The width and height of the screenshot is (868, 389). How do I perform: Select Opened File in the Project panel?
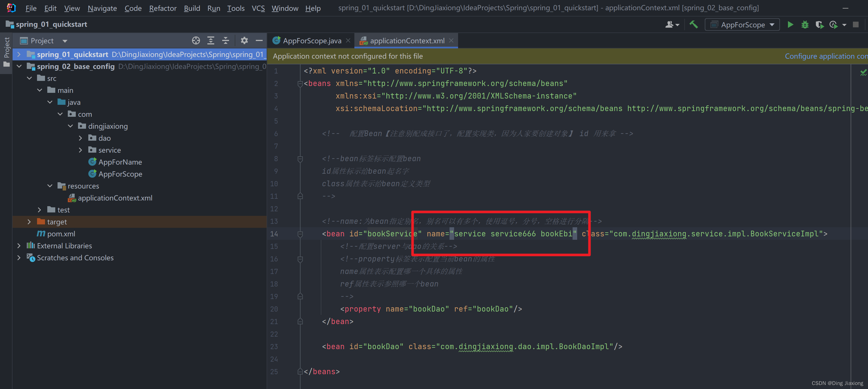coord(196,40)
